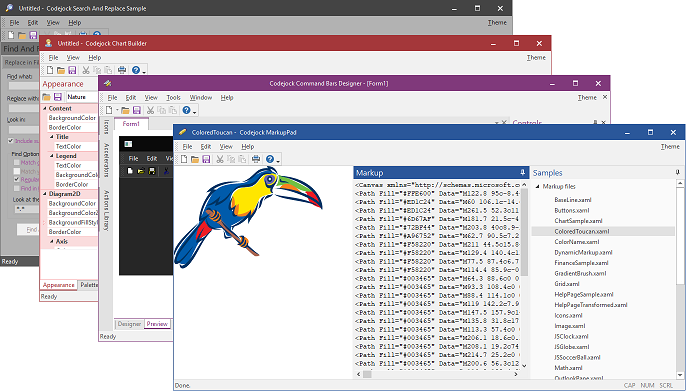Click Save icon in Command Bars Designer toolbar
Viewport: 687px width, 392px height.
pyautogui.click(x=137, y=110)
